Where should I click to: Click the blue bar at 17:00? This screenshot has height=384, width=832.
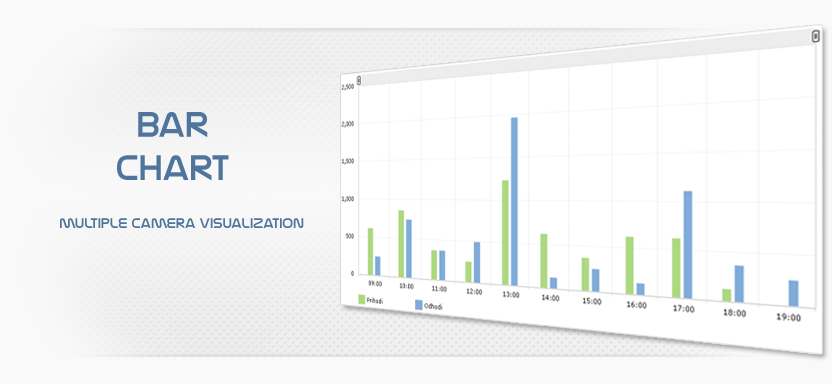688,245
